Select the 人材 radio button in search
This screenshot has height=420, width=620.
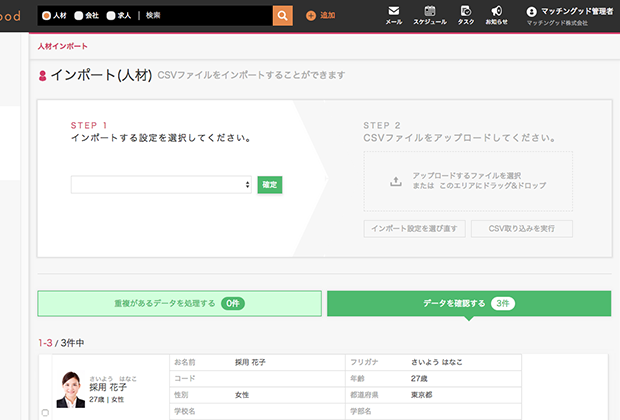tap(46, 15)
